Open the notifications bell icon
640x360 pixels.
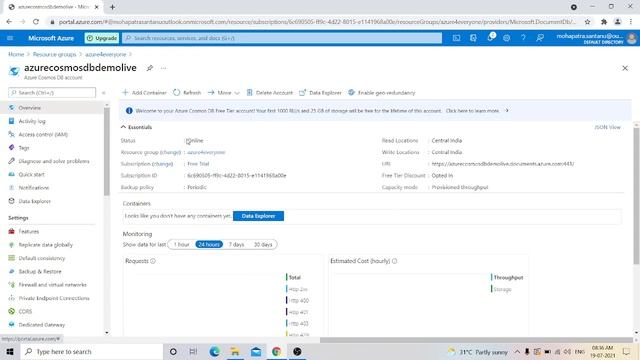(x=490, y=38)
